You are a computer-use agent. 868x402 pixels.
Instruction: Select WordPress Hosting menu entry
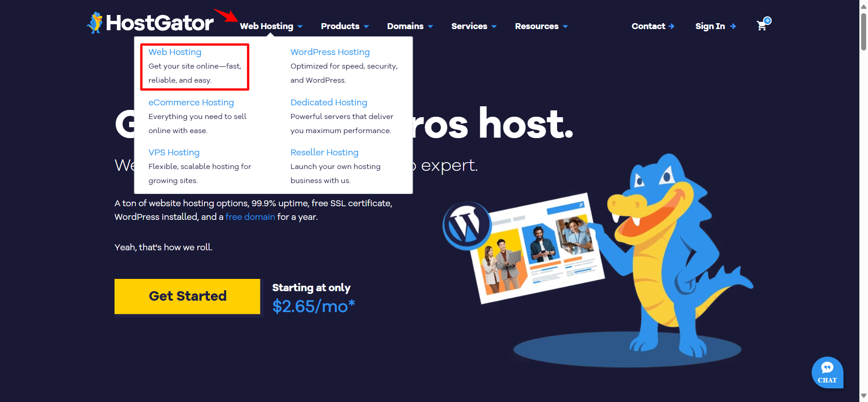[x=330, y=52]
